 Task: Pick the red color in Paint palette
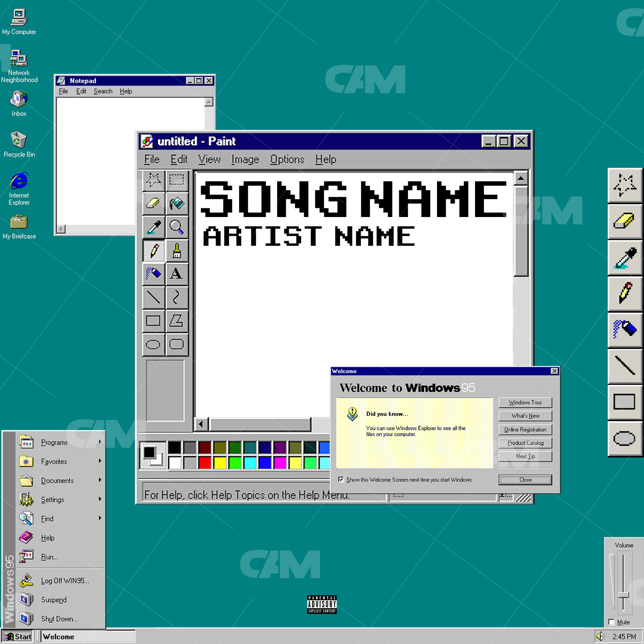[205, 463]
